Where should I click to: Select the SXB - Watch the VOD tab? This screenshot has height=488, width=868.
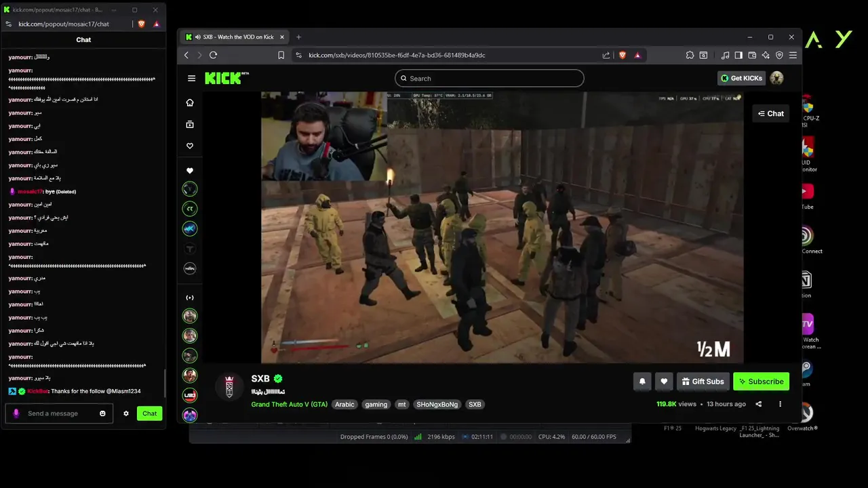point(235,37)
